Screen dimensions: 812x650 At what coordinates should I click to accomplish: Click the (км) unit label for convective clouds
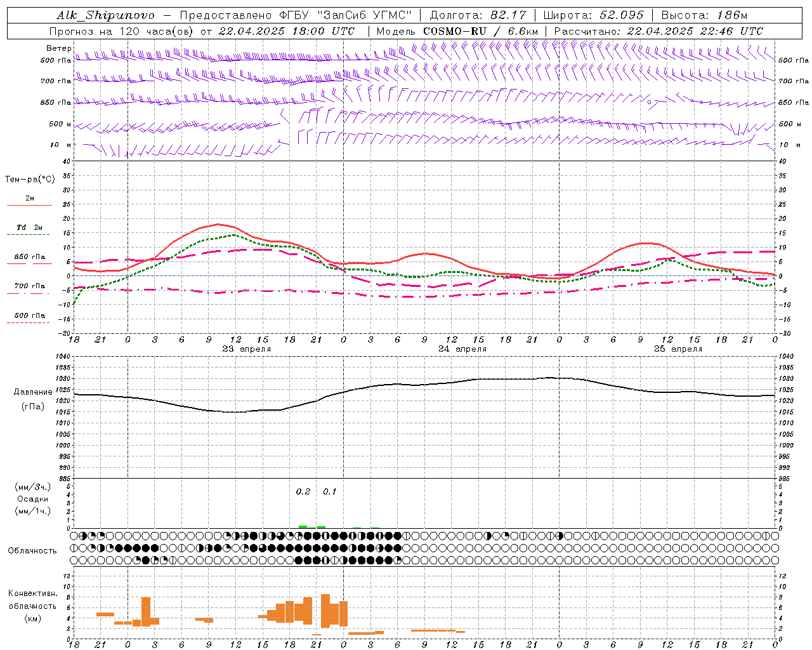point(33,618)
